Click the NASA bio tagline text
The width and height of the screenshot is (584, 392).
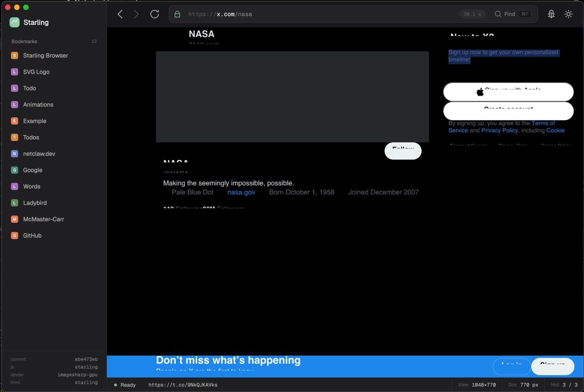[x=228, y=183]
